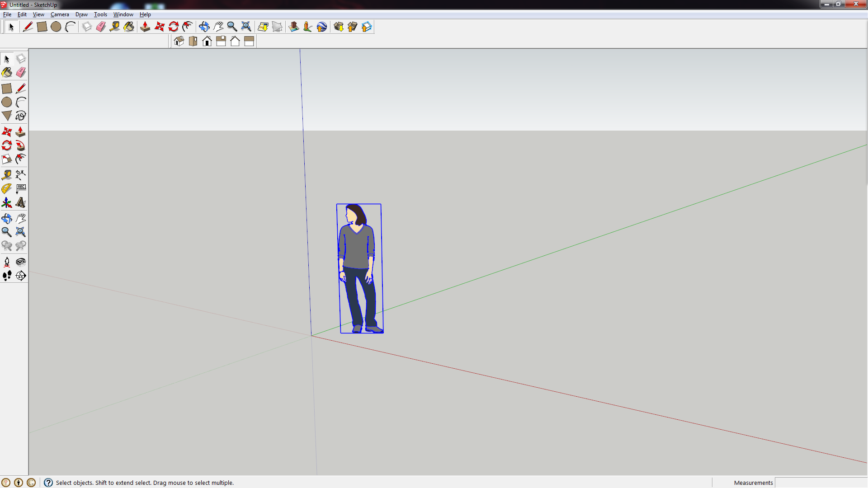Choose the Protractor tool in left toolbar

click(x=7, y=188)
